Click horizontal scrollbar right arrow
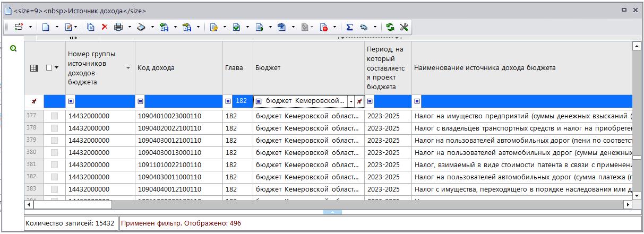 [629, 204]
